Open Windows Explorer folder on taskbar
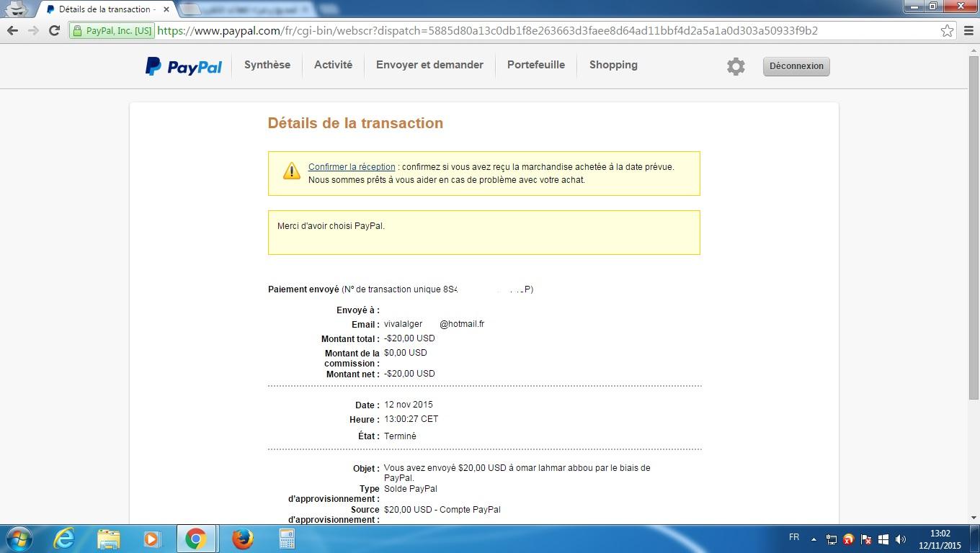980x553 pixels. pyautogui.click(x=109, y=539)
